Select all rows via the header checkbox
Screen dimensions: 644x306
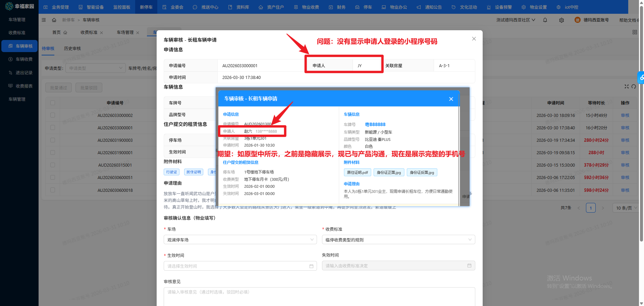pyautogui.click(x=53, y=102)
